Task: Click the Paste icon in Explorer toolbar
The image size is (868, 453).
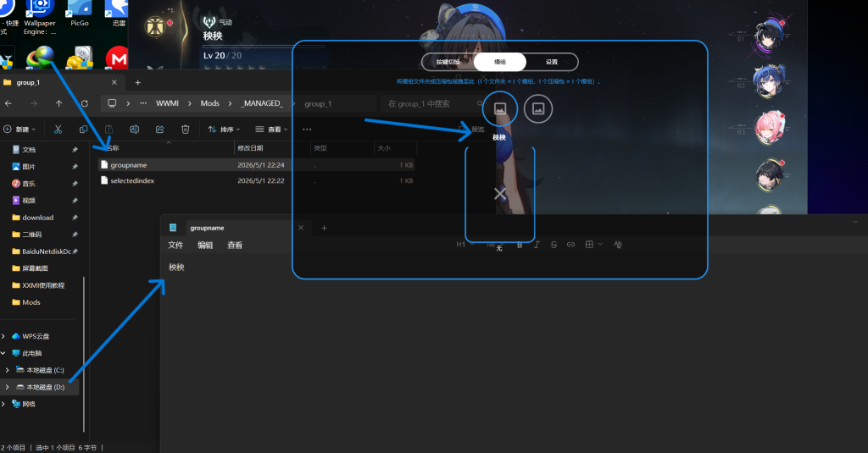Action: (109, 130)
